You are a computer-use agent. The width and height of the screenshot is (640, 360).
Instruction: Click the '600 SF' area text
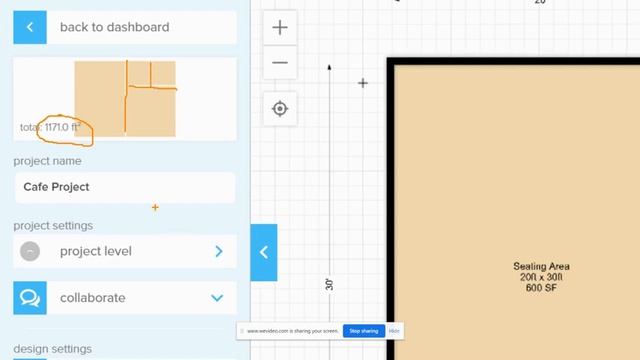[x=541, y=288]
